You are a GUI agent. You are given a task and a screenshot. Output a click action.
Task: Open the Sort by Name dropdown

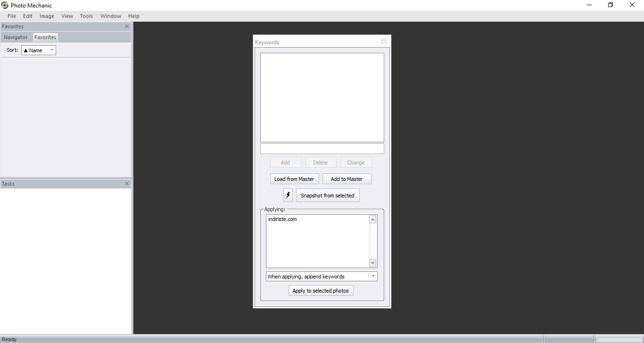coord(39,50)
